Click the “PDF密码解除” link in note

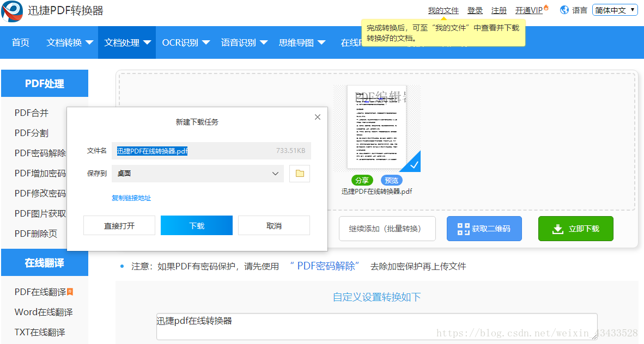pos(325,266)
